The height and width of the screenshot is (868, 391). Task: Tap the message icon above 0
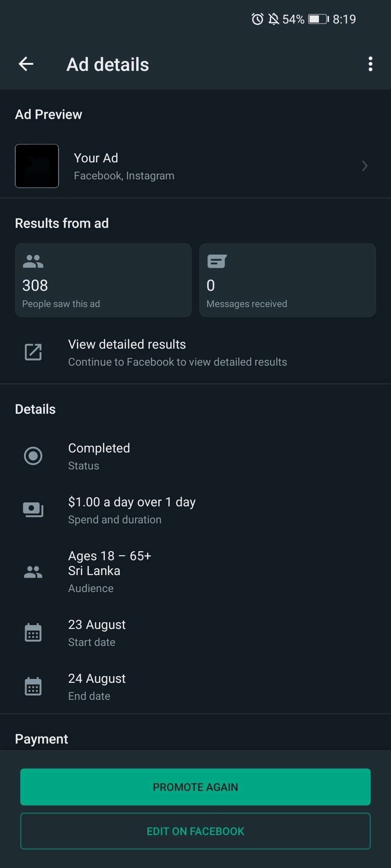click(x=217, y=261)
